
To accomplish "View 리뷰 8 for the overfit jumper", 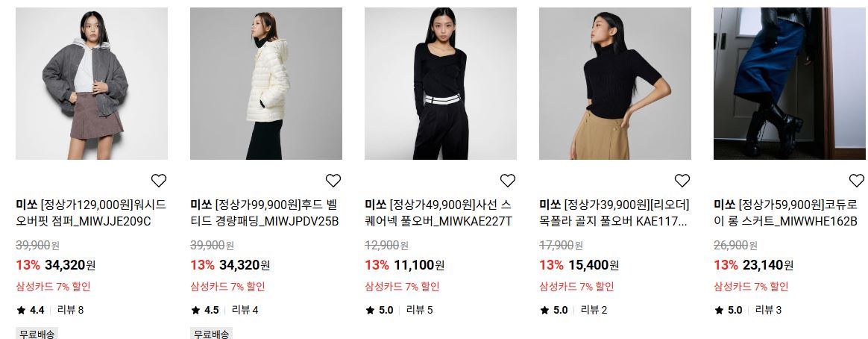I will [x=70, y=310].
